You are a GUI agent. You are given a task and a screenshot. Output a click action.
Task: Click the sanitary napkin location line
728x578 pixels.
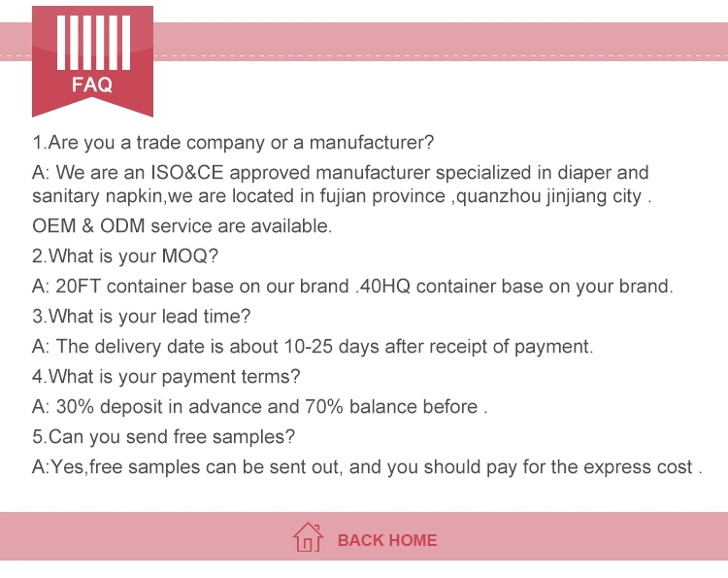[x=342, y=196]
